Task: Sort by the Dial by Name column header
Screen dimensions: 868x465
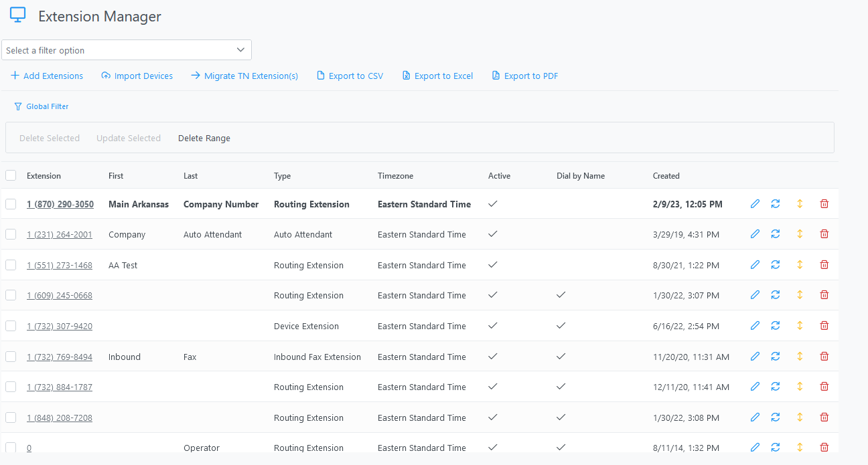Action: pyautogui.click(x=581, y=176)
